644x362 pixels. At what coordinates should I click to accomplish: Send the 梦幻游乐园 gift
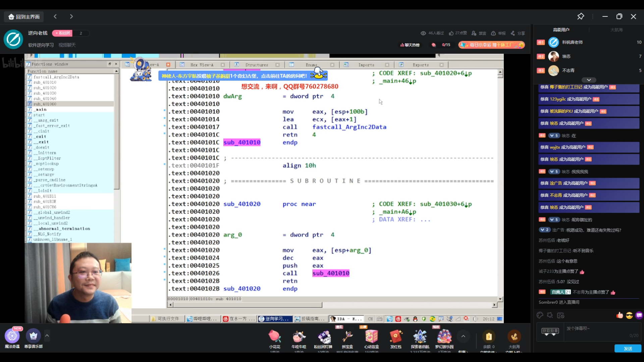[444, 339]
